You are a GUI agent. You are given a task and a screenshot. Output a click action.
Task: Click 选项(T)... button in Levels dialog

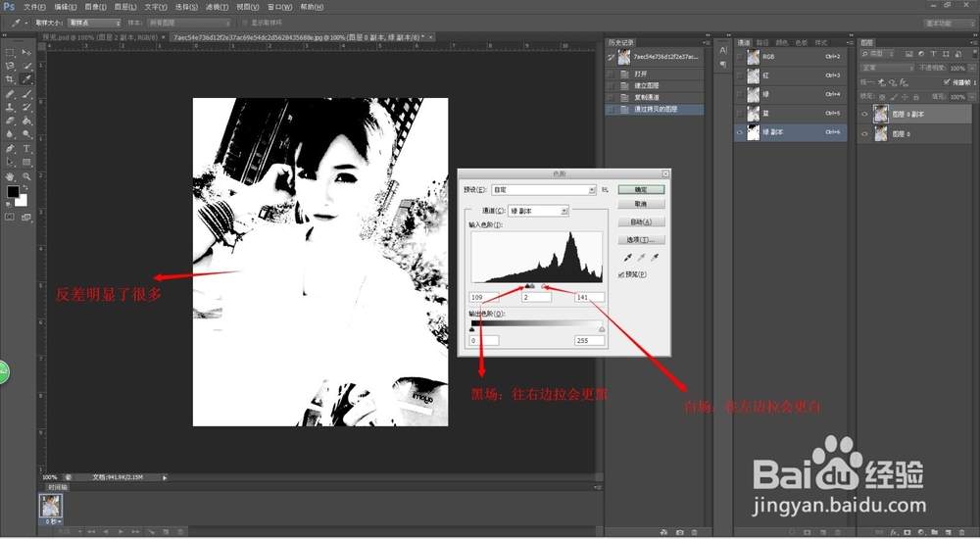(641, 240)
